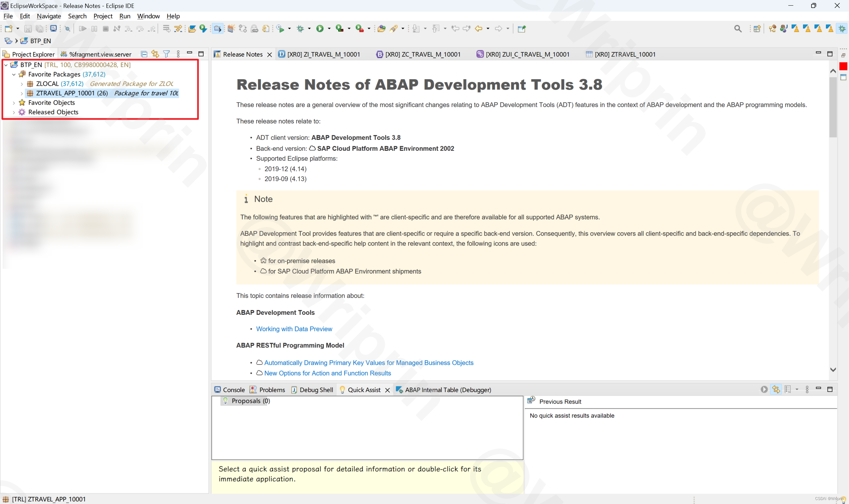The image size is (849, 504).
Task: Open the Window menu
Action: 148,16
